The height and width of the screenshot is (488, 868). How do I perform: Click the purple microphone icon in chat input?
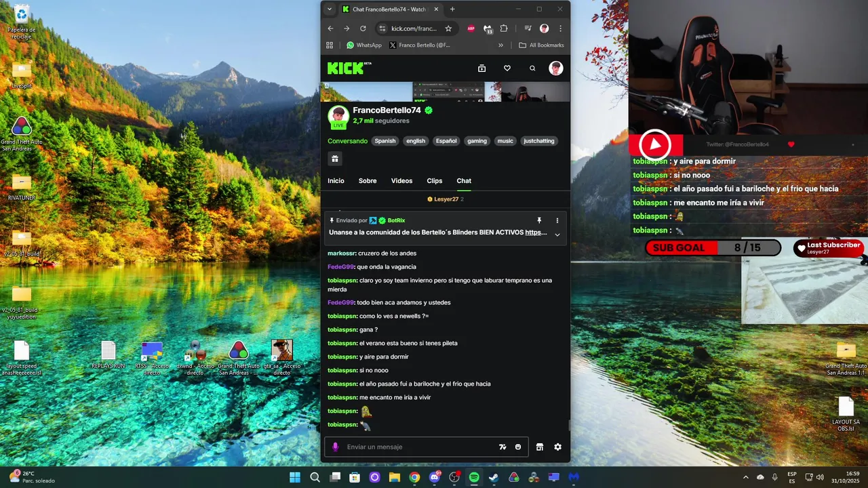335,447
